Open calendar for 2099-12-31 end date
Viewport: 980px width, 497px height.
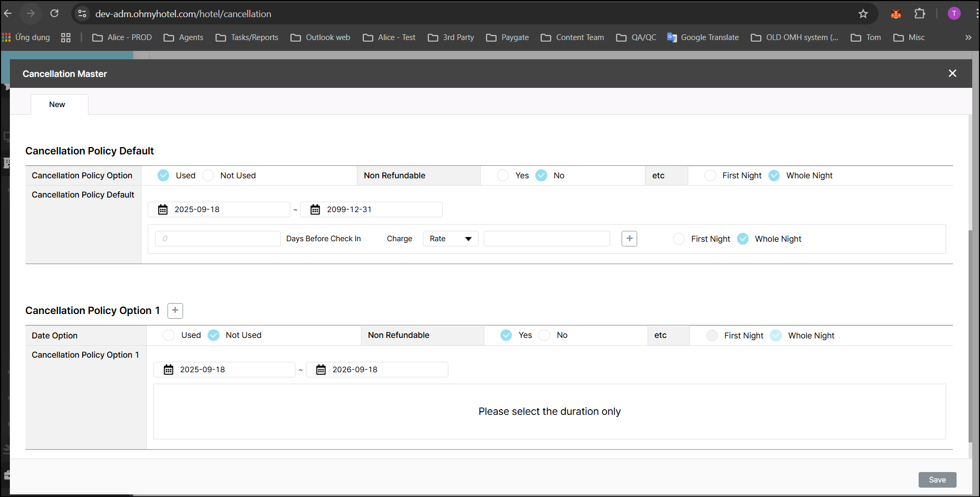pyautogui.click(x=315, y=210)
